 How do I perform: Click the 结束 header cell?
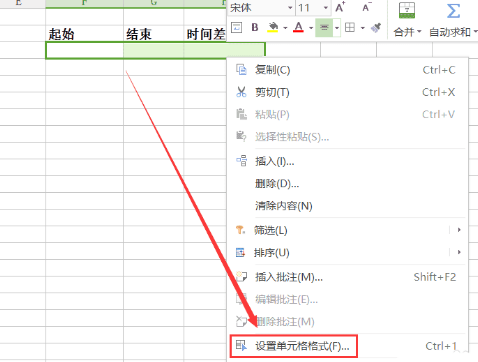153,33
